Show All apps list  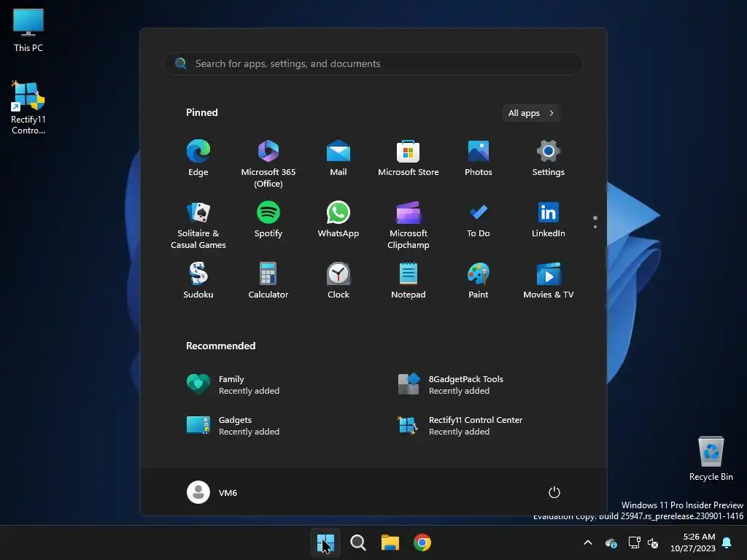click(531, 113)
